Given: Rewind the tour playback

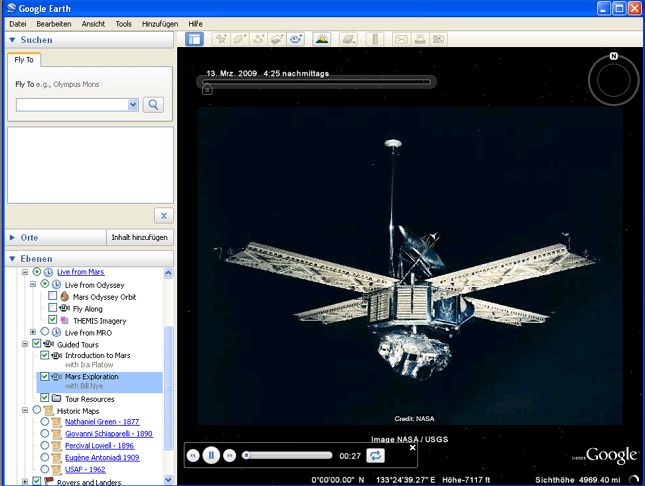Looking at the screenshot, I should point(193,456).
